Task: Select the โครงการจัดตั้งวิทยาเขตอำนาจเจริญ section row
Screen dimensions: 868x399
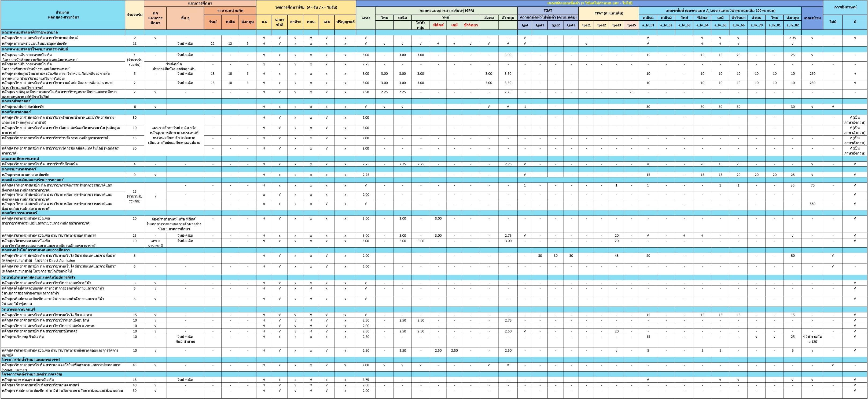Action: pyautogui.click(x=32, y=374)
